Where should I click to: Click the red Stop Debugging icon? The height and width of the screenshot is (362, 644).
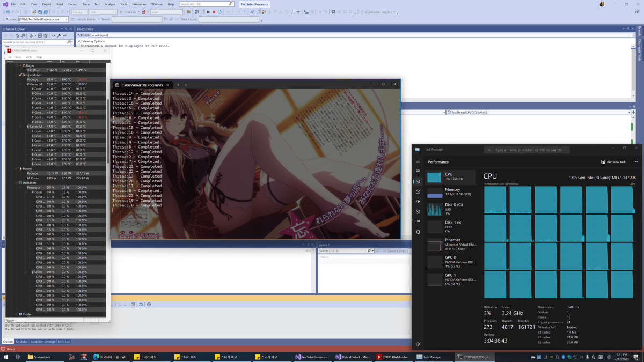tap(213, 11)
